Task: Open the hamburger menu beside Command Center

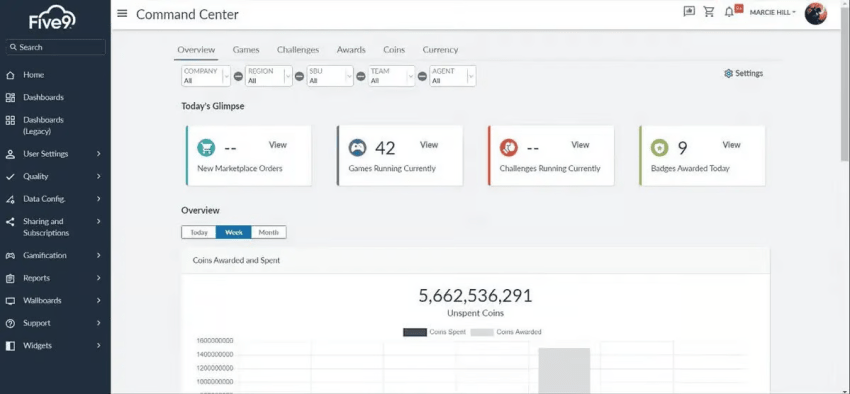Action: pyautogui.click(x=123, y=14)
